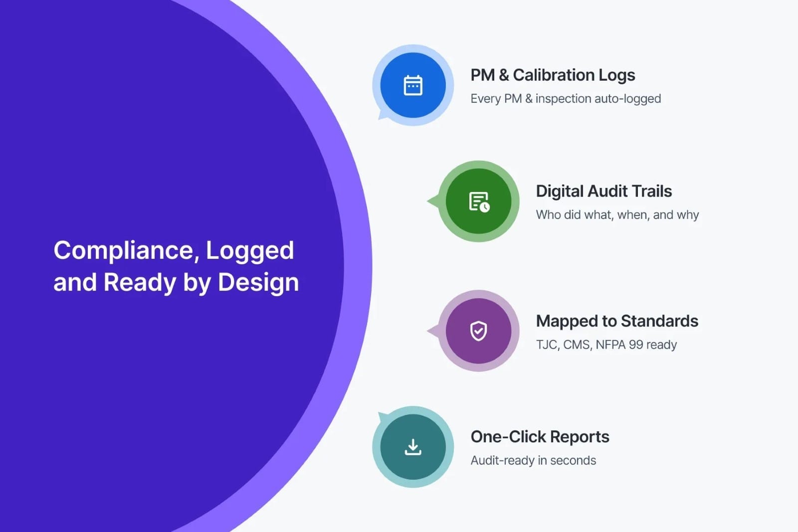Screen dimensions: 798x532
Task: Click the green audit log icon
Action: coord(479,201)
